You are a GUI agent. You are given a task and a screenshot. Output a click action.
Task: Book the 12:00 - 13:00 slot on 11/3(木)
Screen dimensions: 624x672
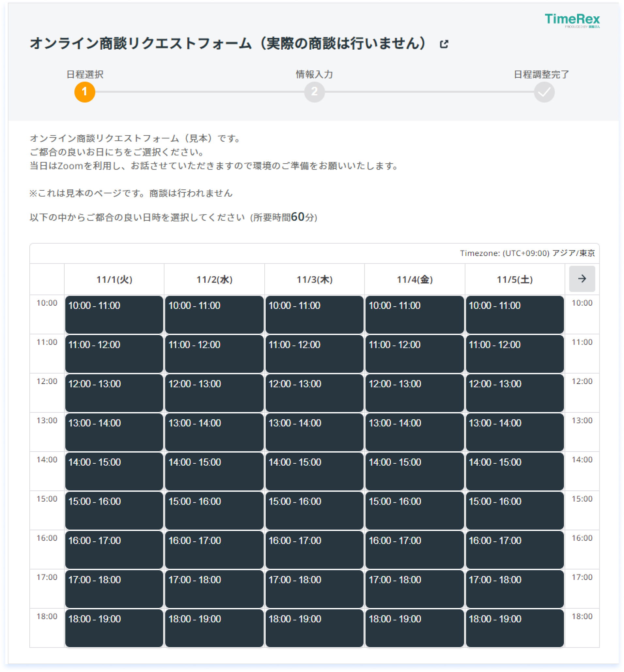(314, 392)
